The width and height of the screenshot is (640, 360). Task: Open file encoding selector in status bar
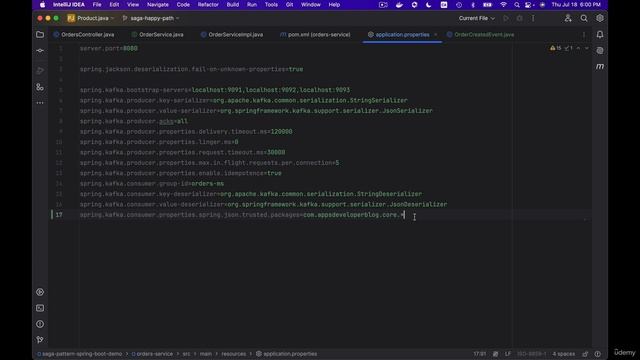point(531,354)
